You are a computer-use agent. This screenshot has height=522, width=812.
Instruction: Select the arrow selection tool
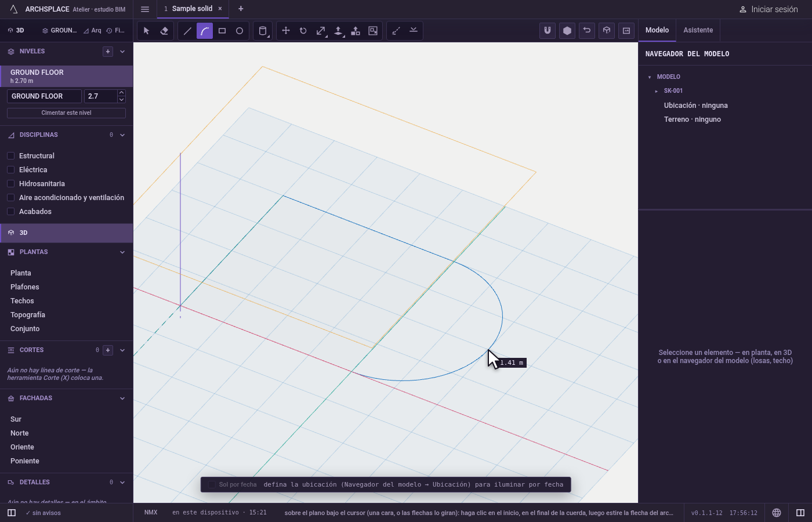[x=147, y=31]
